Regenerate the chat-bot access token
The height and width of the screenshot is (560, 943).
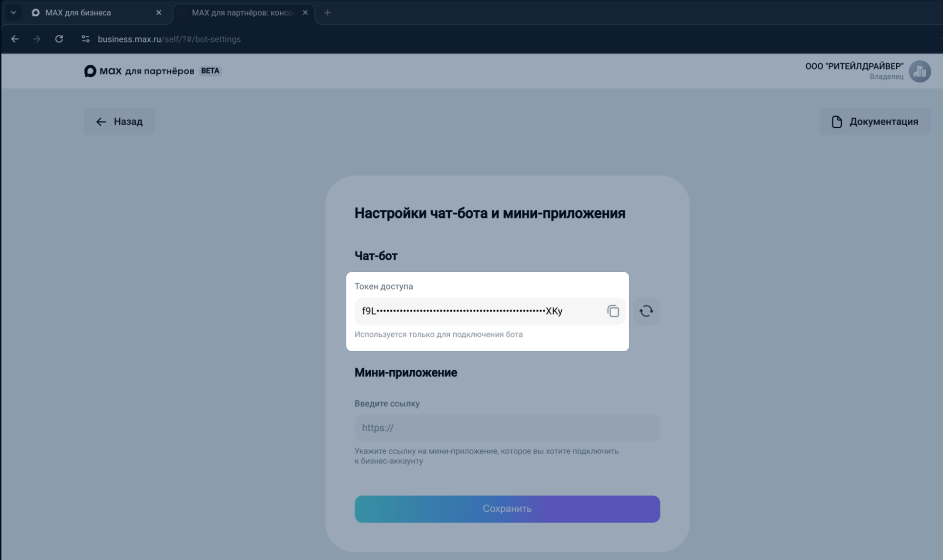click(x=646, y=311)
